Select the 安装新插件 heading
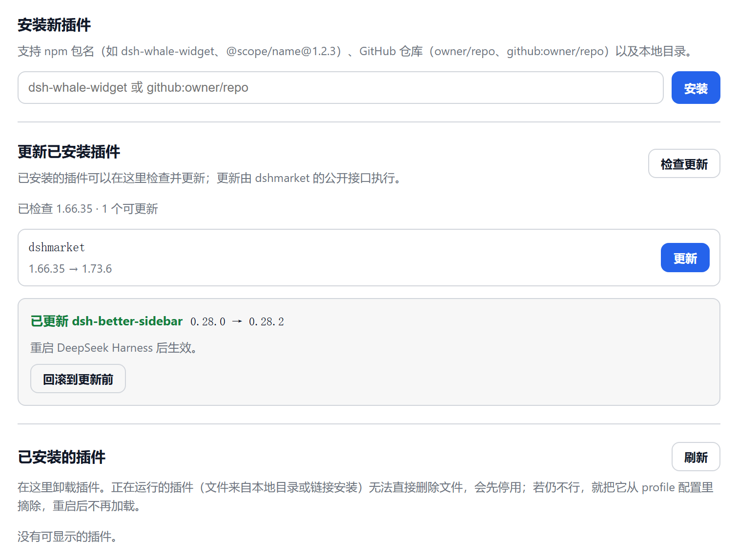The height and width of the screenshot is (560, 738). pyautogui.click(x=54, y=25)
